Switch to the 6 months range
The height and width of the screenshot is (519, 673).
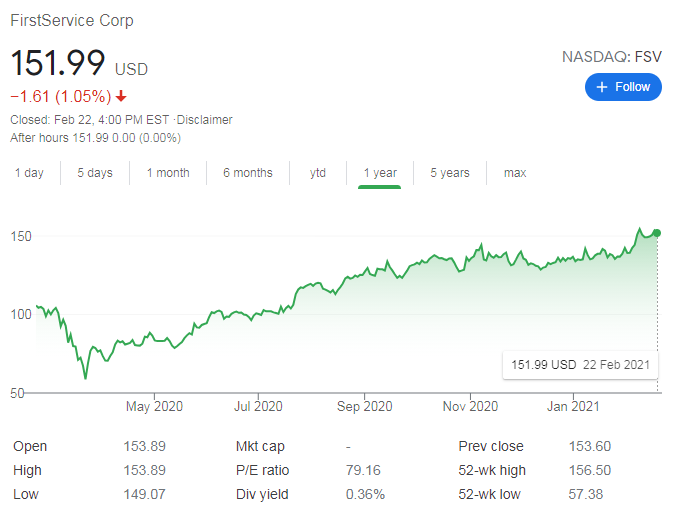(x=248, y=173)
